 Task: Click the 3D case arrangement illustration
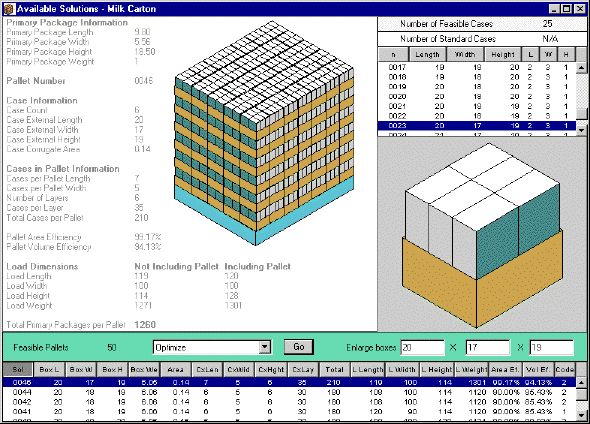tap(482, 236)
